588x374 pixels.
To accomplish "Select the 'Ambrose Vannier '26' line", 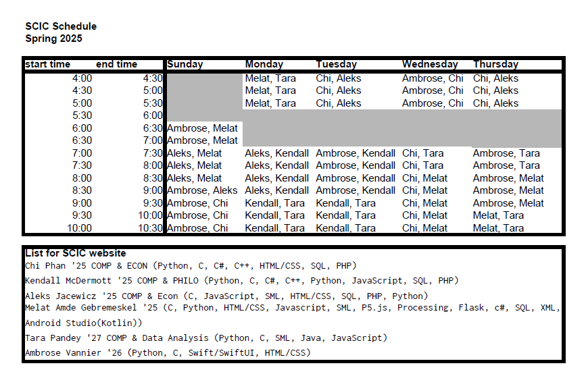I will [x=168, y=353].
